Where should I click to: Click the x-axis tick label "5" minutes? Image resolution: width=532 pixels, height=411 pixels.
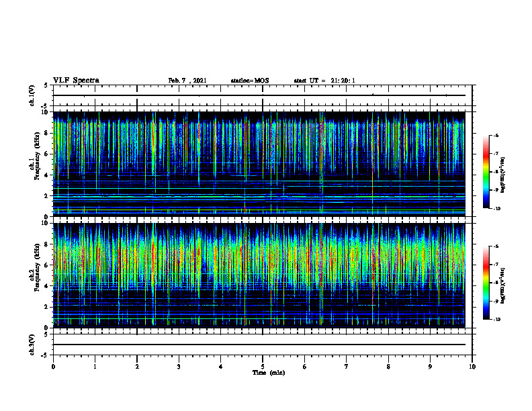263,367
